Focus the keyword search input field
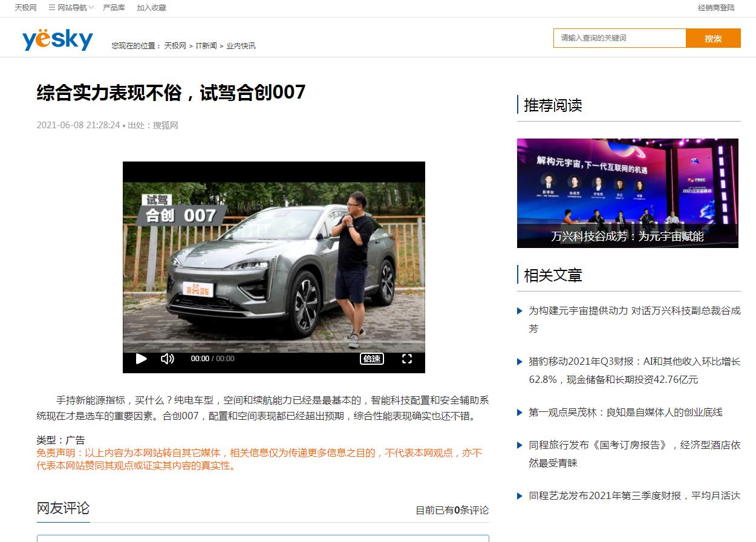The height and width of the screenshot is (542, 756). click(619, 38)
